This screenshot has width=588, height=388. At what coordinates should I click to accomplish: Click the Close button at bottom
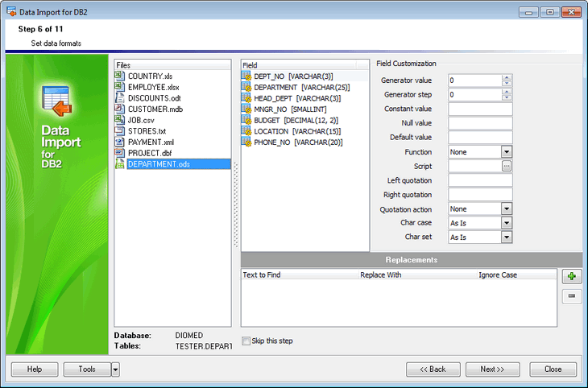pos(553,369)
